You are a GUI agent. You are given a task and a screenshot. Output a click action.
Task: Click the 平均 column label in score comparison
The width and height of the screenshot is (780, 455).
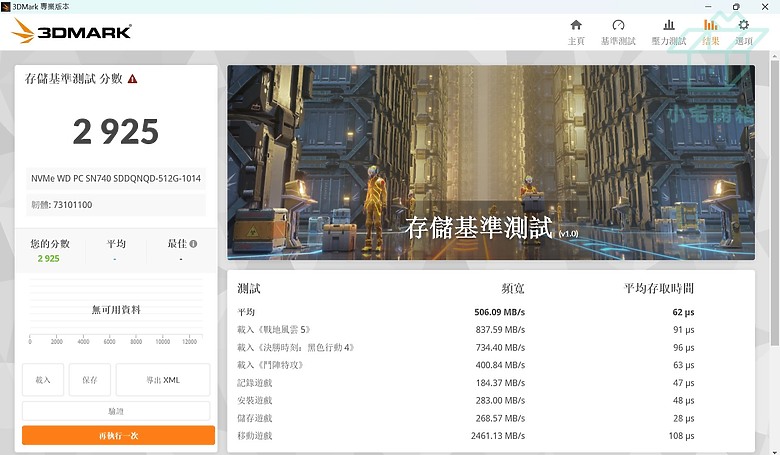[116, 244]
